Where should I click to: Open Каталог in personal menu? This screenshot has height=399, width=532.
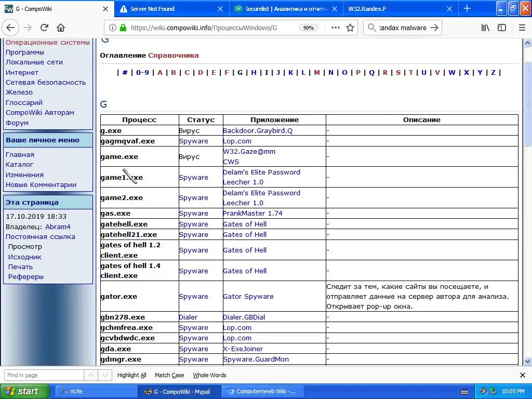[19, 165]
